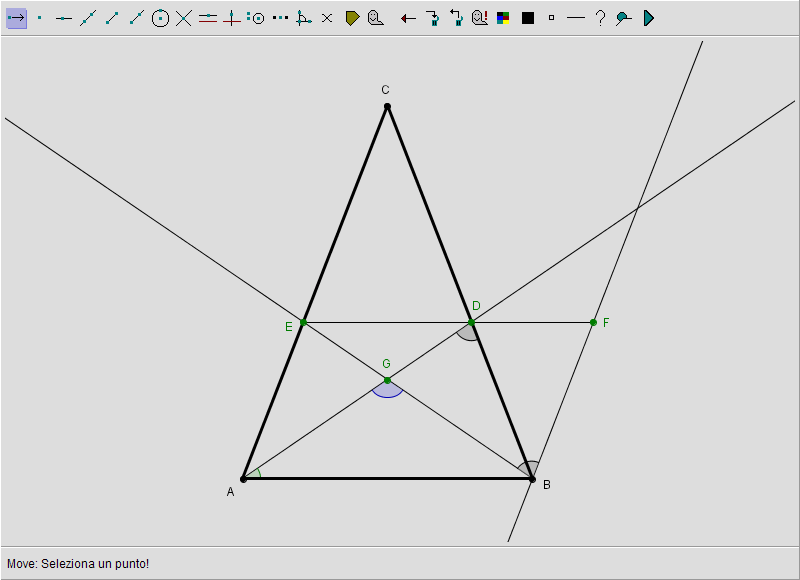Click the arrow-down-right macro icon
This screenshot has height=580, width=800.
click(x=433, y=18)
